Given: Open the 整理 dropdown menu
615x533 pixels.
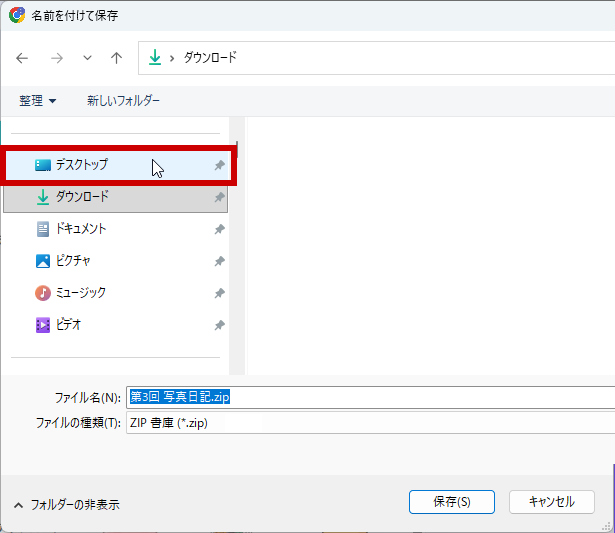Looking at the screenshot, I should [x=38, y=101].
